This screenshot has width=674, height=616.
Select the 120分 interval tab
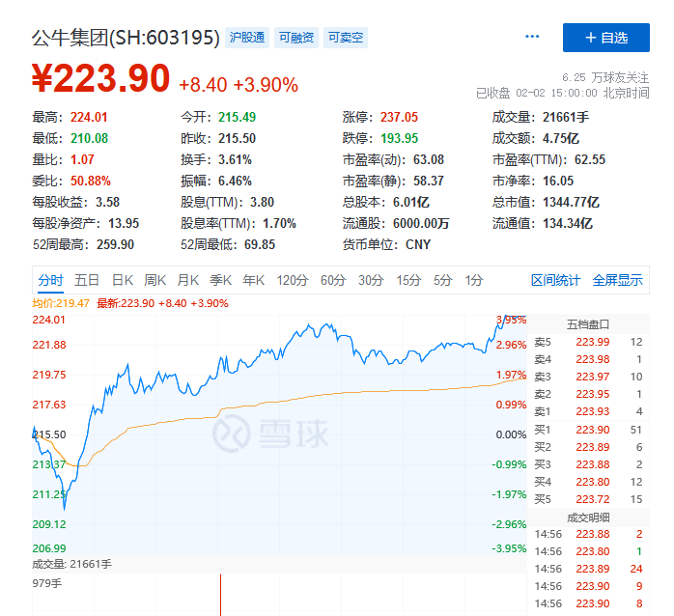293,280
